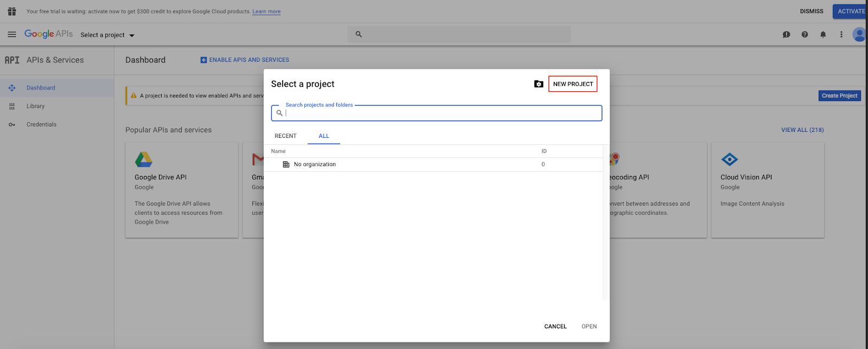Click the warning triangle icon
Screen dimensions: 868x349
133,96
